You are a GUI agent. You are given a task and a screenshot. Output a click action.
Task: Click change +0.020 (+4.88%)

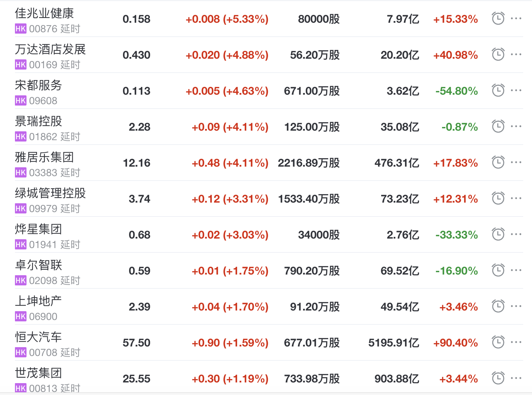pos(227,55)
